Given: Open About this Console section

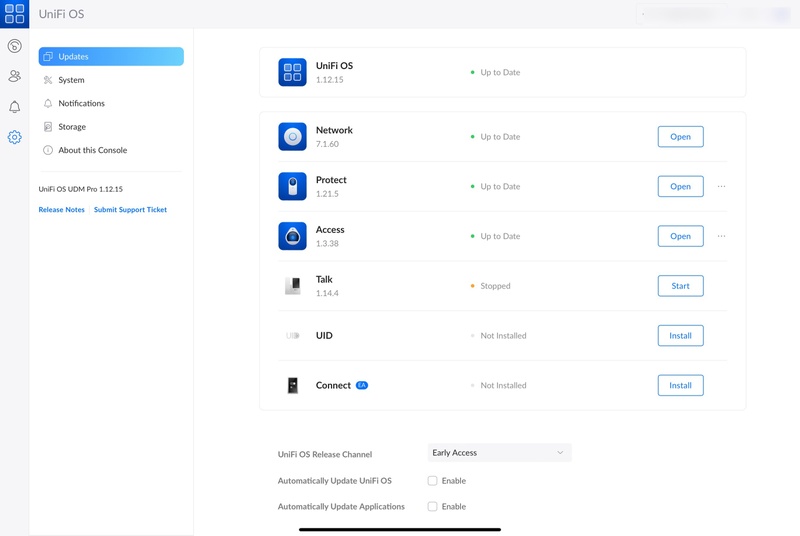Looking at the screenshot, I should point(111,150).
